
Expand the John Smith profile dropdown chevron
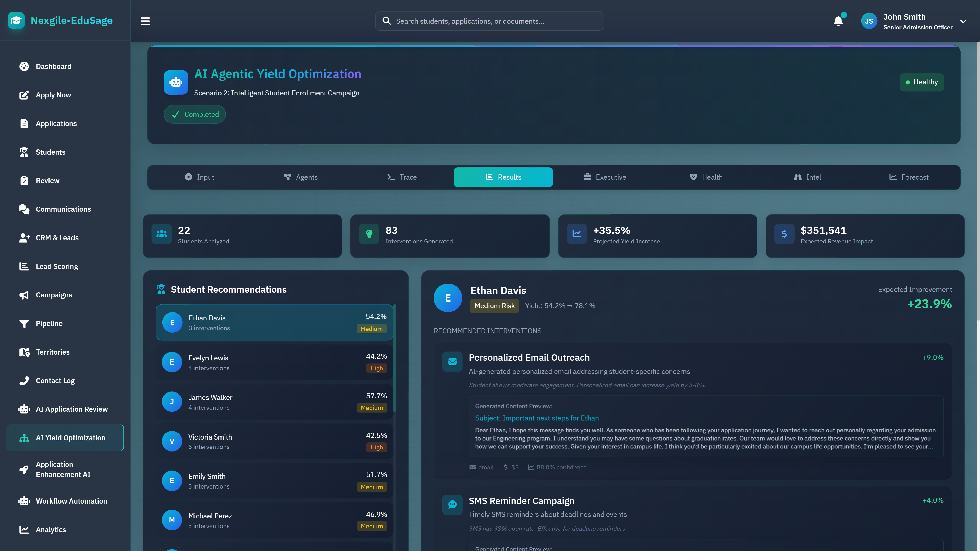click(x=963, y=21)
